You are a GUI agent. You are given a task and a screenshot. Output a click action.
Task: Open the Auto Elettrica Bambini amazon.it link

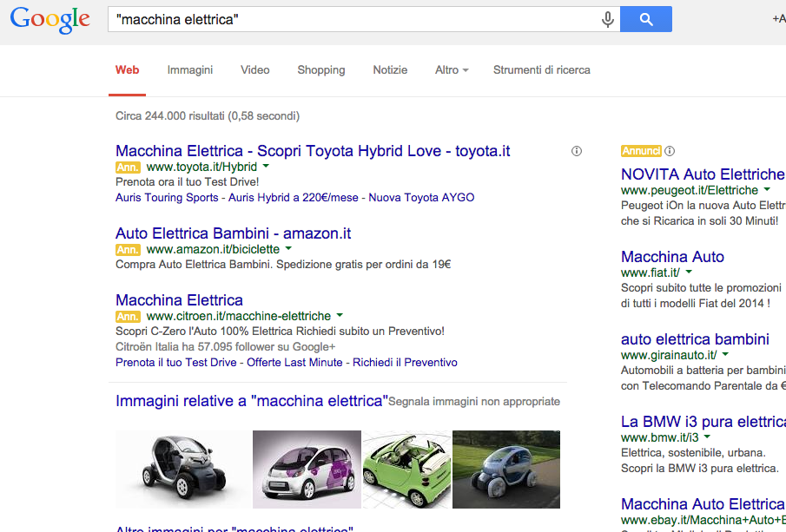(x=233, y=233)
